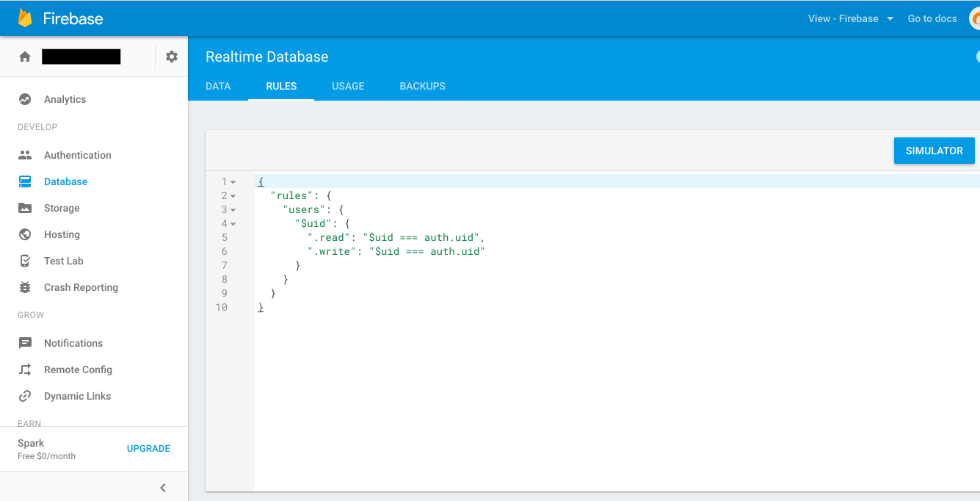Click the Firebase wordmark in header

(x=73, y=18)
